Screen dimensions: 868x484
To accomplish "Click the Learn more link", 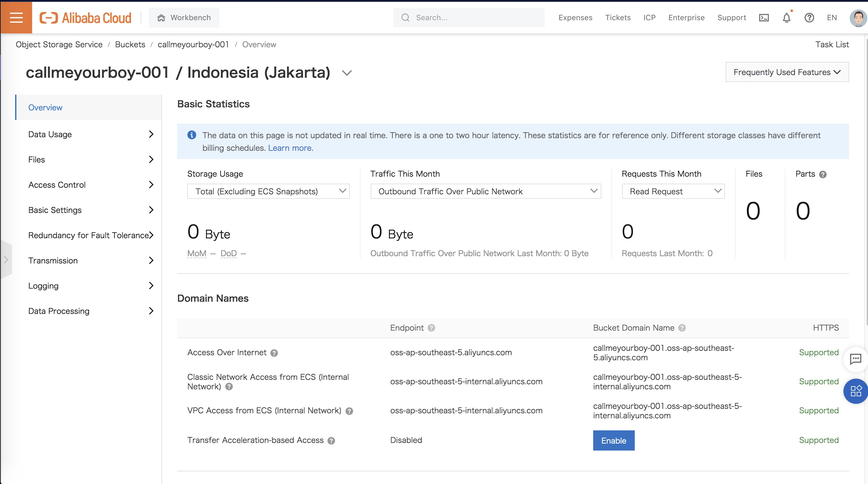I will coord(289,148).
